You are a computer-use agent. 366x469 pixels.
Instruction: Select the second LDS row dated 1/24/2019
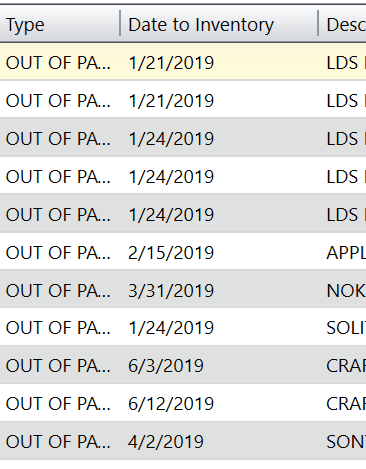click(183, 176)
